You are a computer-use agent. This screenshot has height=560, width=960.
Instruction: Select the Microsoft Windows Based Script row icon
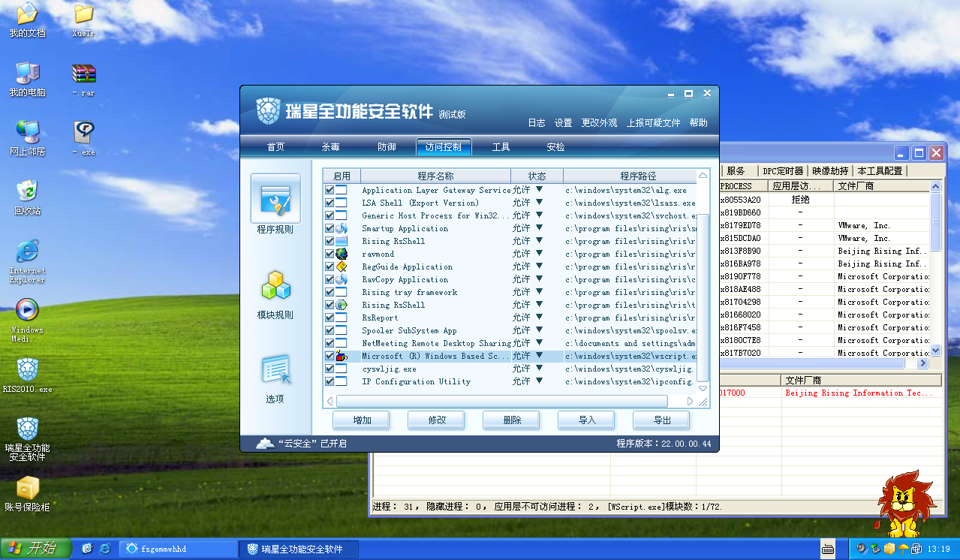point(342,356)
